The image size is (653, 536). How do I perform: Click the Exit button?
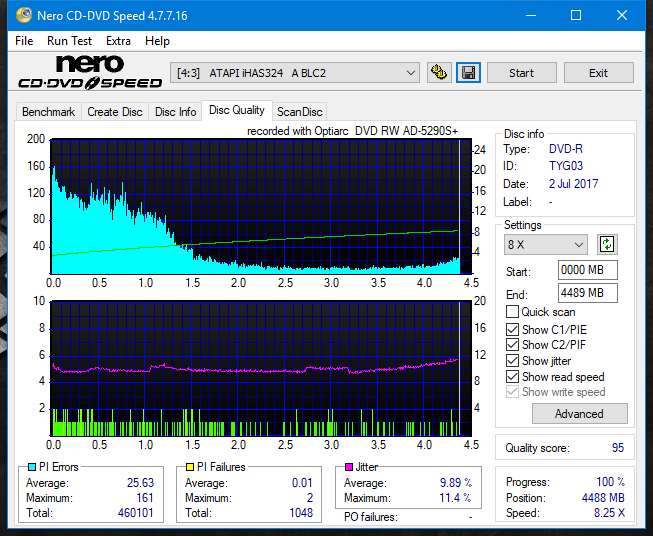pos(598,73)
